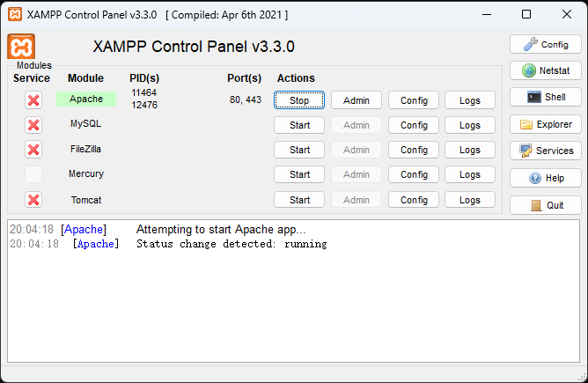This screenshot has width=588, height=383.
Task: Click the Modules group box caption
Action: point(34,65)
